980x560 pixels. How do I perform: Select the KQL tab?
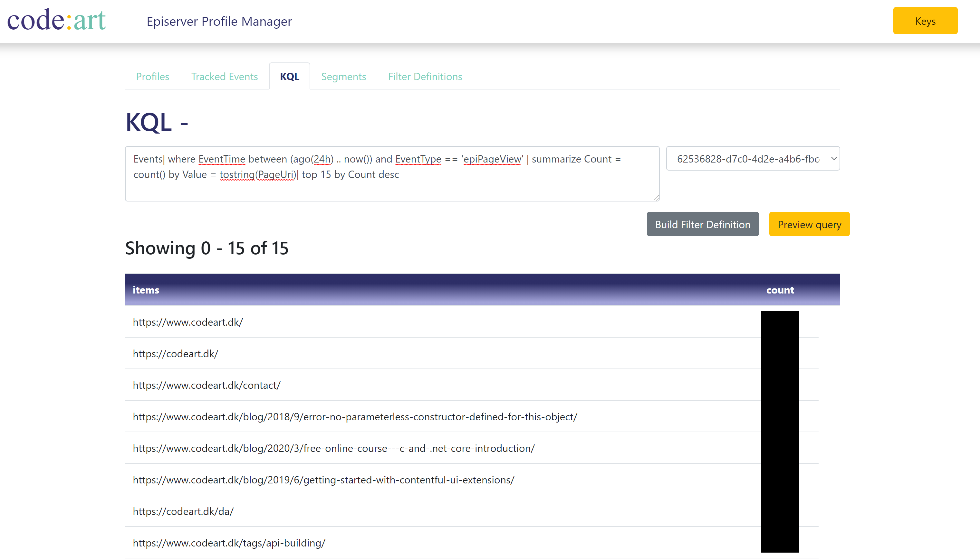click(x=289, y=76)
